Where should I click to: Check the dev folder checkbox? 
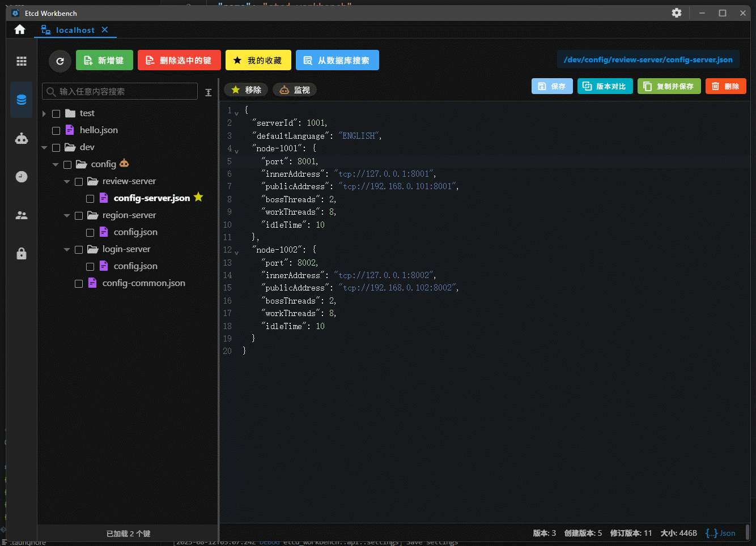click(56, 148)
